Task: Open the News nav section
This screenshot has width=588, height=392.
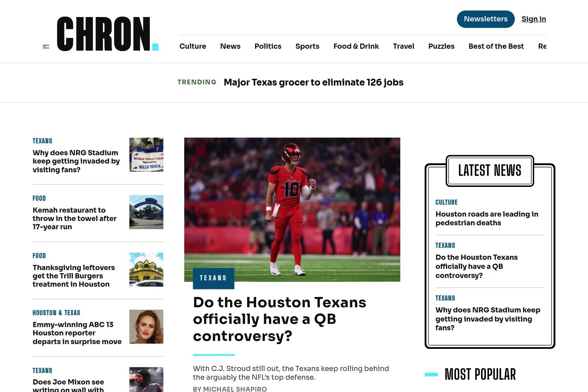Action: coord(230,46)
